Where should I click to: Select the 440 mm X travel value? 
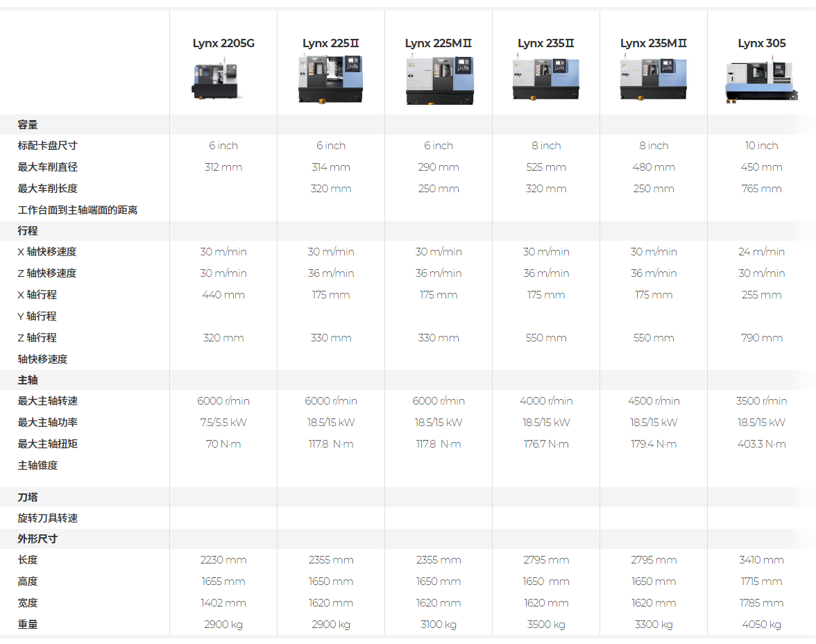(223, 295)
